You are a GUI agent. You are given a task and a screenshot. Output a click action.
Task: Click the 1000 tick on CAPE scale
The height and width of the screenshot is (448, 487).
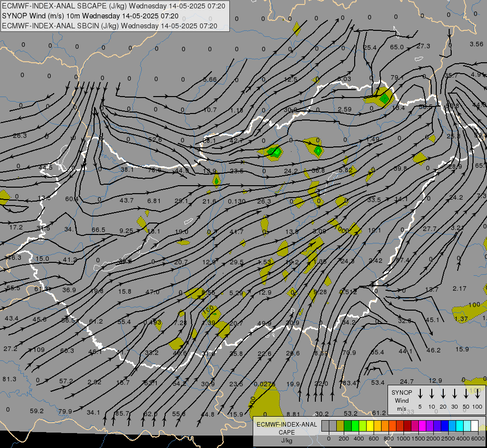(403, 439)
